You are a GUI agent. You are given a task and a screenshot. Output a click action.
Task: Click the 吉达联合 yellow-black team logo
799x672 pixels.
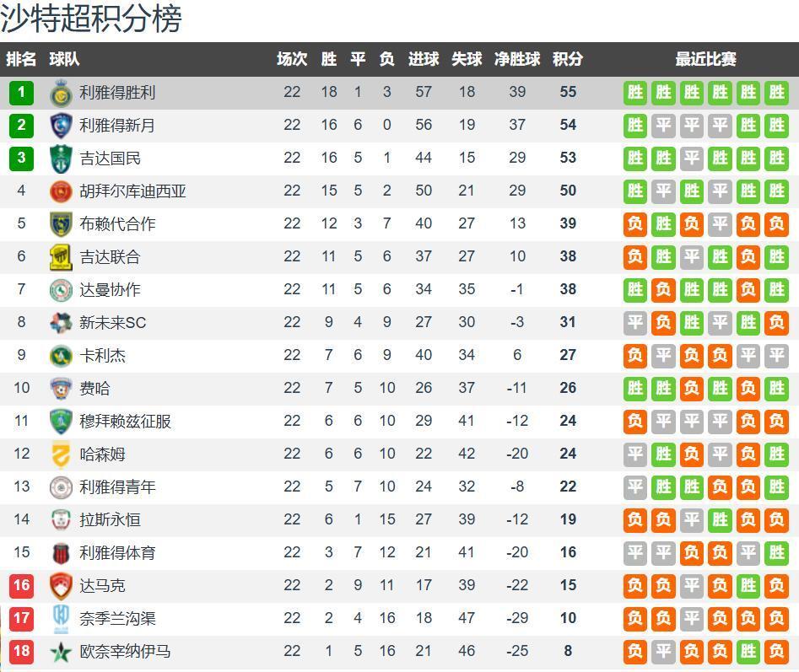click(61, 256)
